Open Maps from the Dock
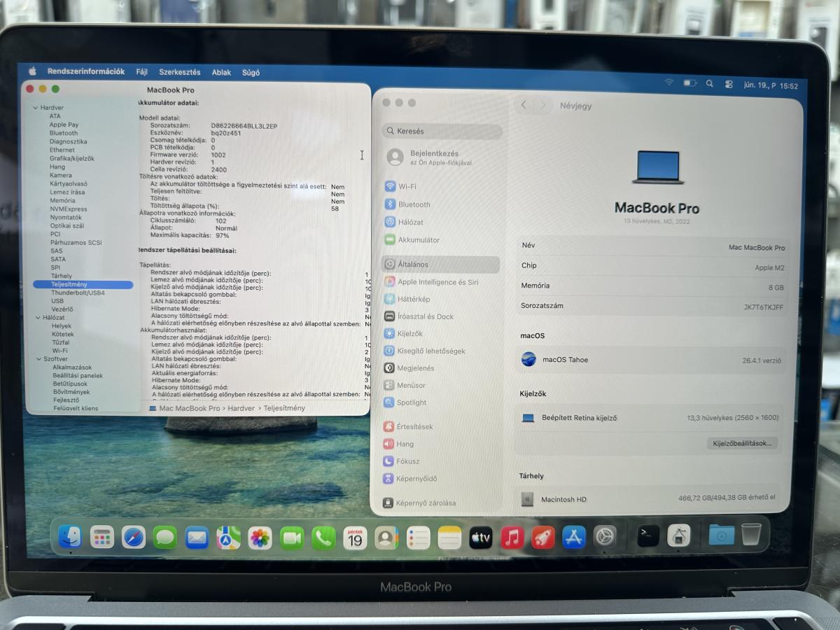 click(228, 538)
